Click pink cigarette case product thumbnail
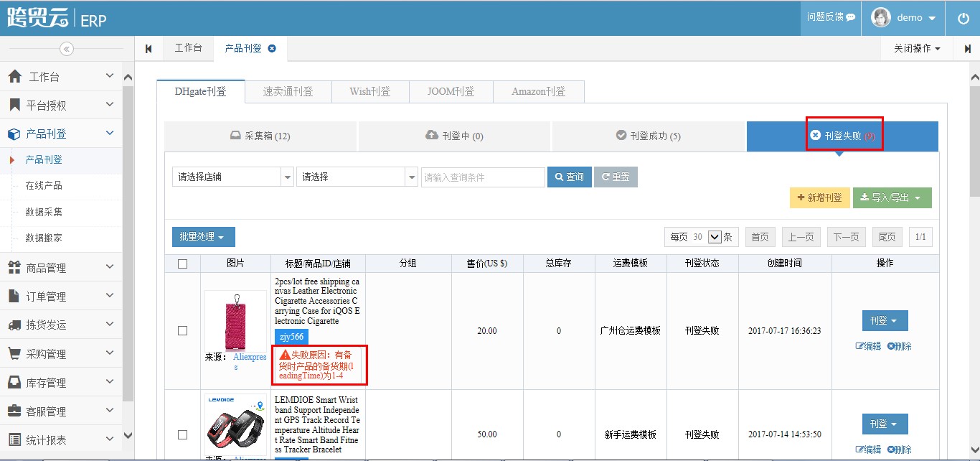This screenshot has height=461, width=980. [235, 320]
